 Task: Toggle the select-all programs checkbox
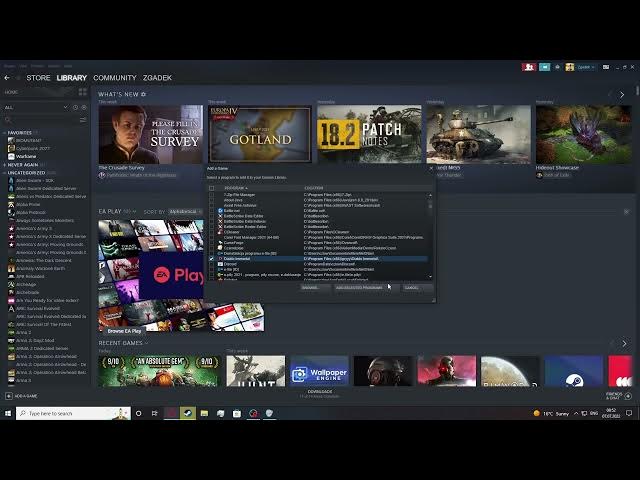[211, 188]
